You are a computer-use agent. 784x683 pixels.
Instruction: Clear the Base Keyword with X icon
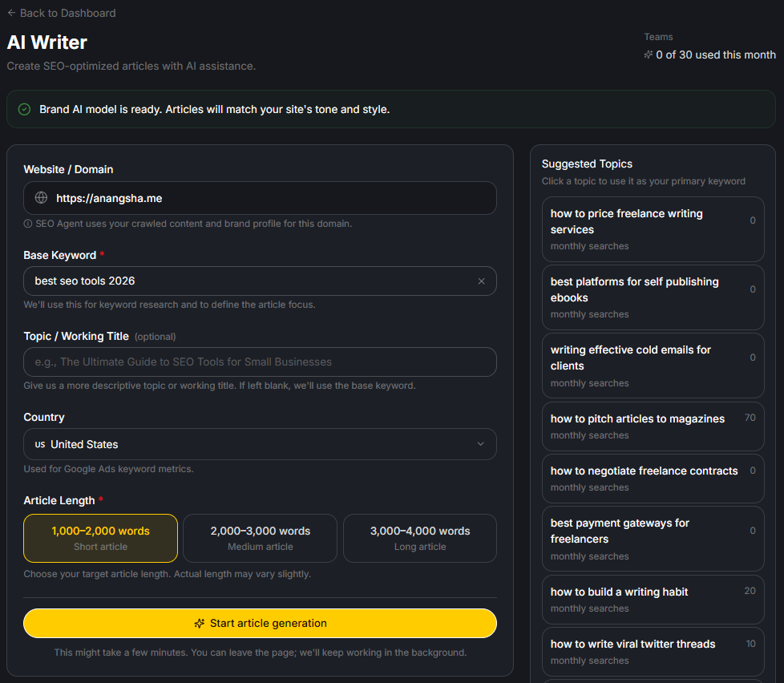(x=481, y=281)
